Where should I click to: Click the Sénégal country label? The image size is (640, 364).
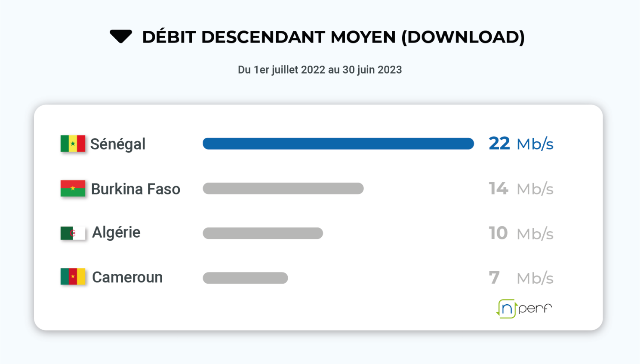click(x=118, y=144)
